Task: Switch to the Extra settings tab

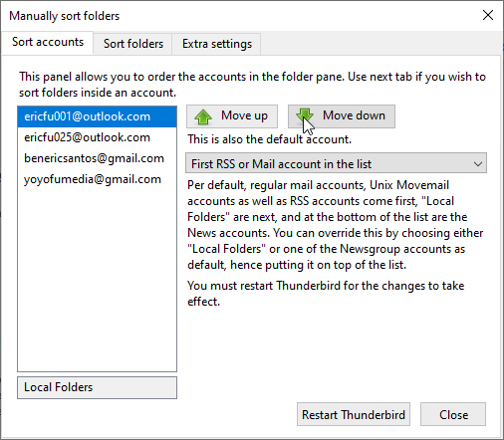Action: tap(217, 44)
